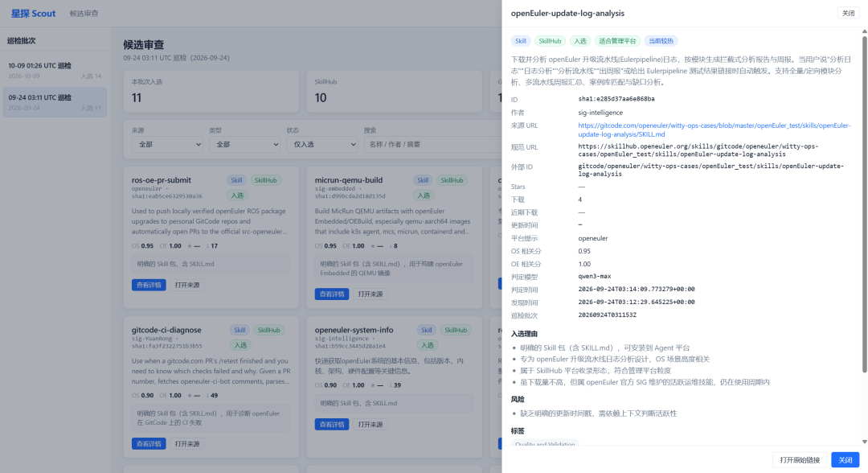
Task: Click the blue 关闭 button at panel bottom
Action: click(x=845, y=459)
